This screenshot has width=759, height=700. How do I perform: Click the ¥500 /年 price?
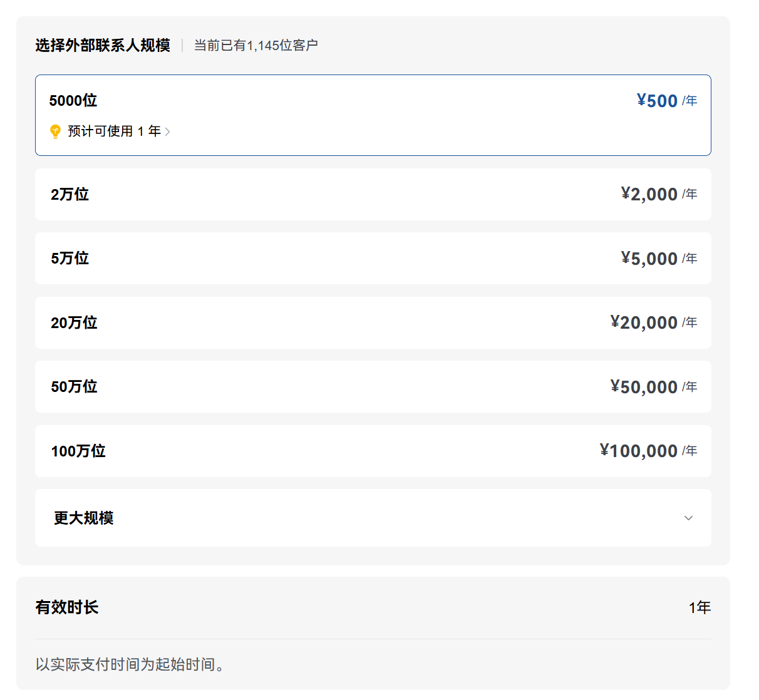click(x=666, y=101)
